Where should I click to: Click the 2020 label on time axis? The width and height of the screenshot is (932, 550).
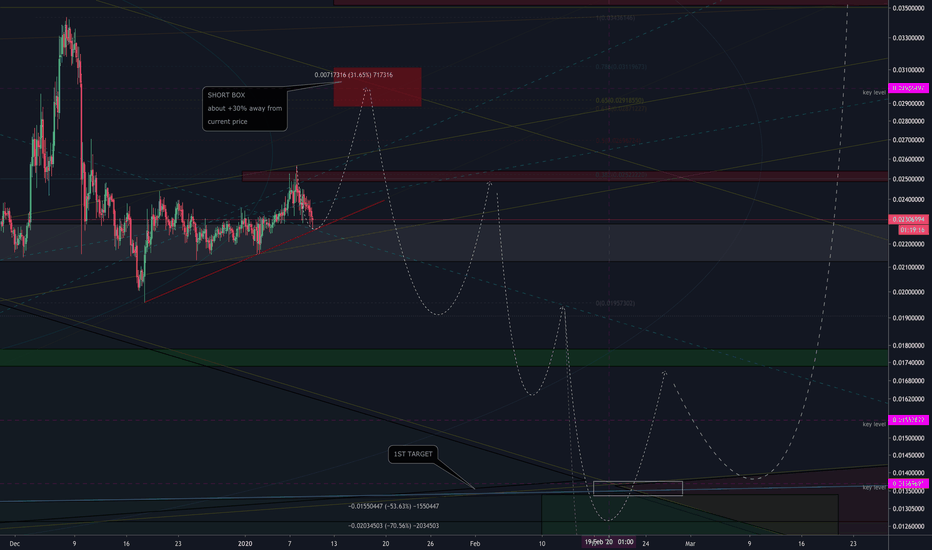[245, 543]
